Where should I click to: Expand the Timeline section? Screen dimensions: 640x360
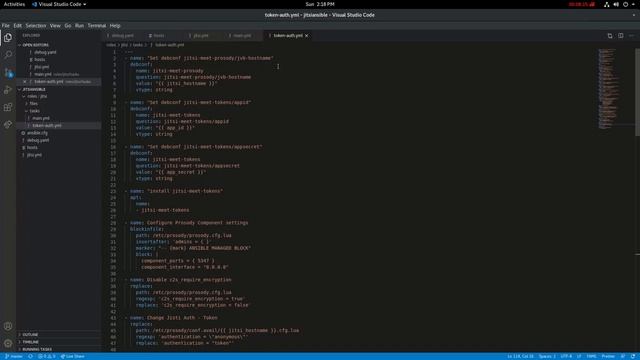pos(59,342)
